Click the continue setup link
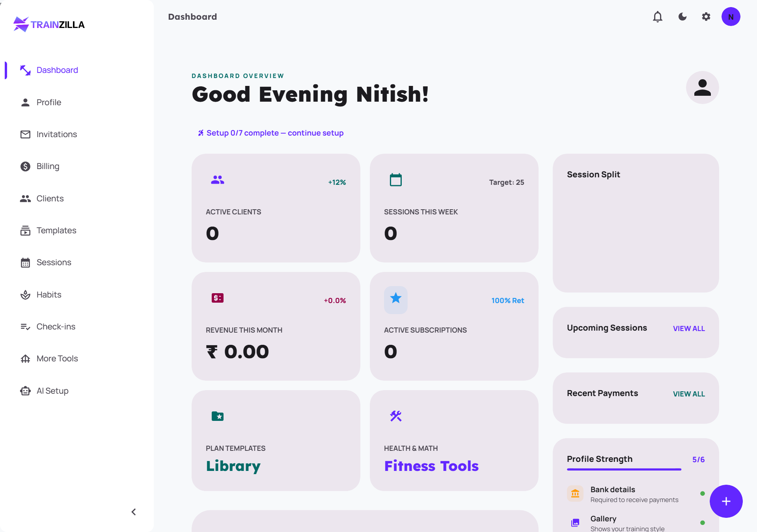Viewport: 757px width, 532px height. [x=270, y=133]
